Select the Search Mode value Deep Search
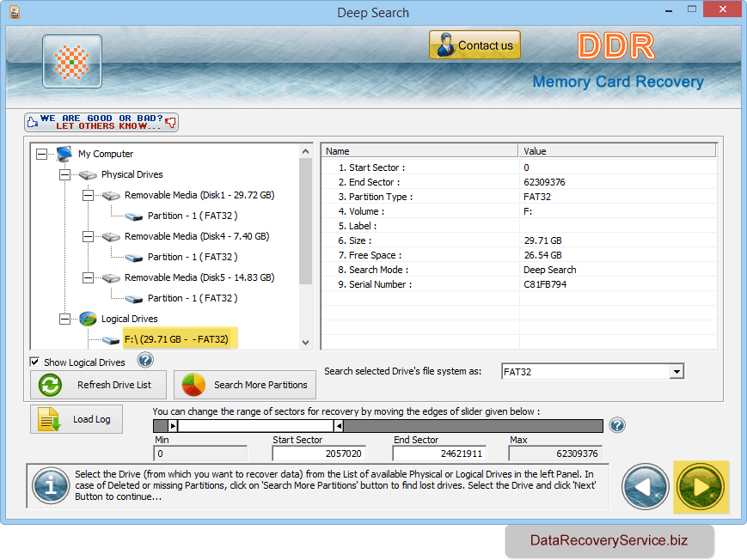Screen dimensions: 747x560 click(x=550, y=270)
